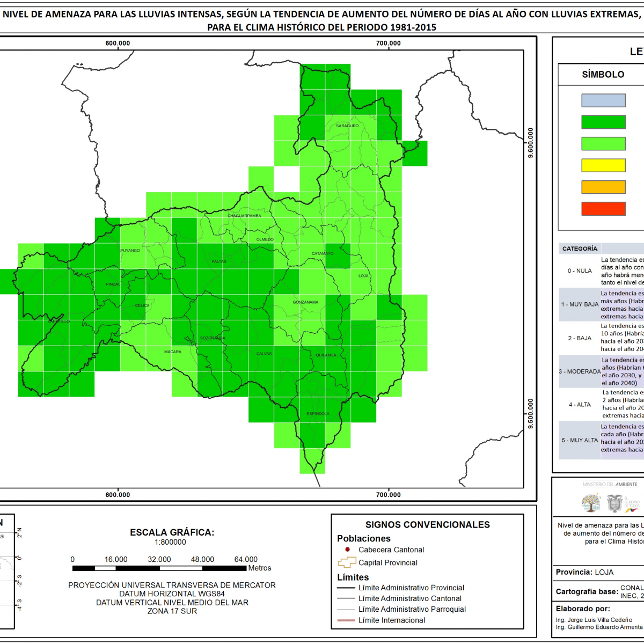Click the CELICA canton label
The image size is (644, 644).
tap(142, 305)
